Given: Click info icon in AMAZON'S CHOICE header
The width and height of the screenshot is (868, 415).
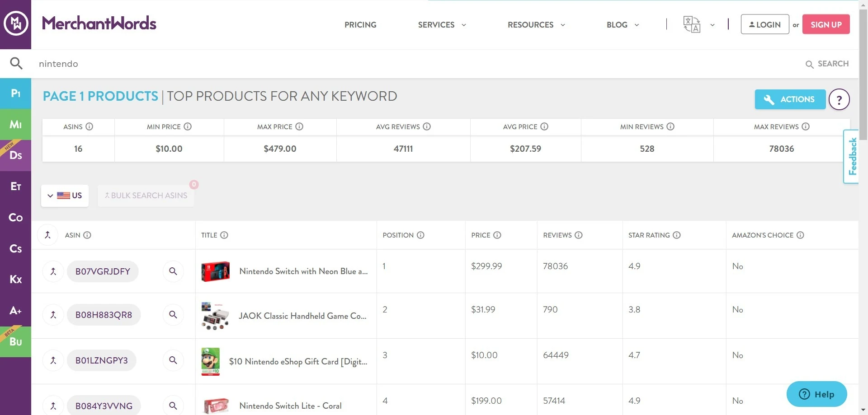Looking at the screenshot, I should click(800, 235).
